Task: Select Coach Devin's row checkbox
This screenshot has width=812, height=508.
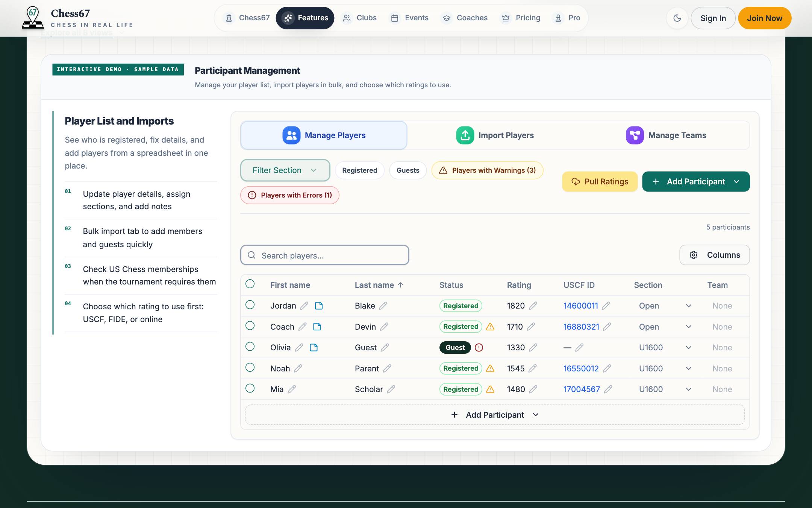Action: coord(250,325)
